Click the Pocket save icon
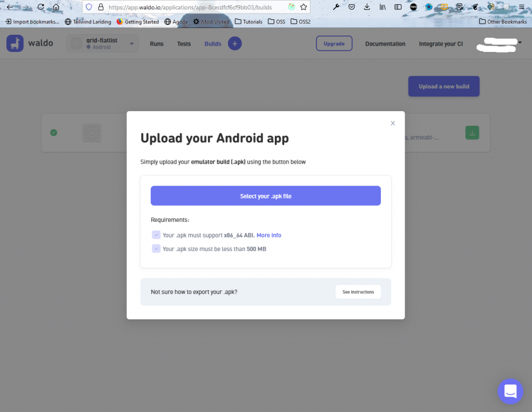Image resolution: width=532 pixels, height=412 pixels. (352, 7)
